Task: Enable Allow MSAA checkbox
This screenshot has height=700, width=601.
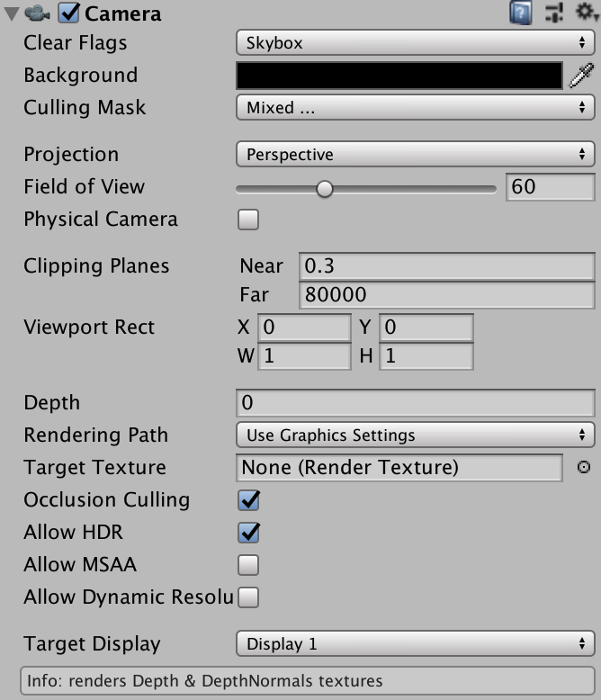Action: click(x=247, y=565)
